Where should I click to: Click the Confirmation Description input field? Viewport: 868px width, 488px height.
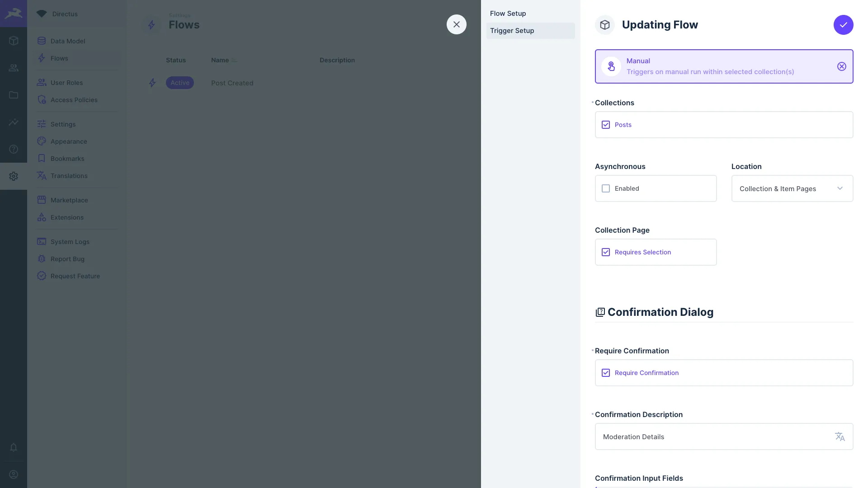[x=714, y=436]
